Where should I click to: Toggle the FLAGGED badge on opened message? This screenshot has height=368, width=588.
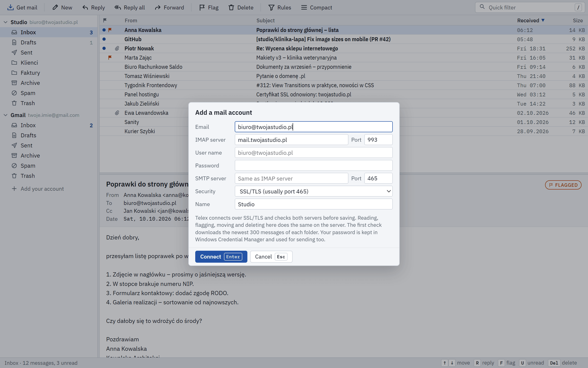pos(563,185)
